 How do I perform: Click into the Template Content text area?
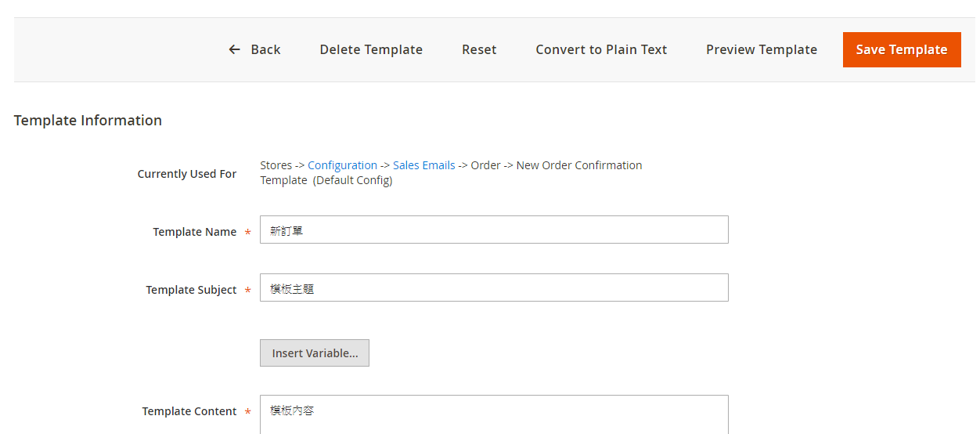click(494, 414)
